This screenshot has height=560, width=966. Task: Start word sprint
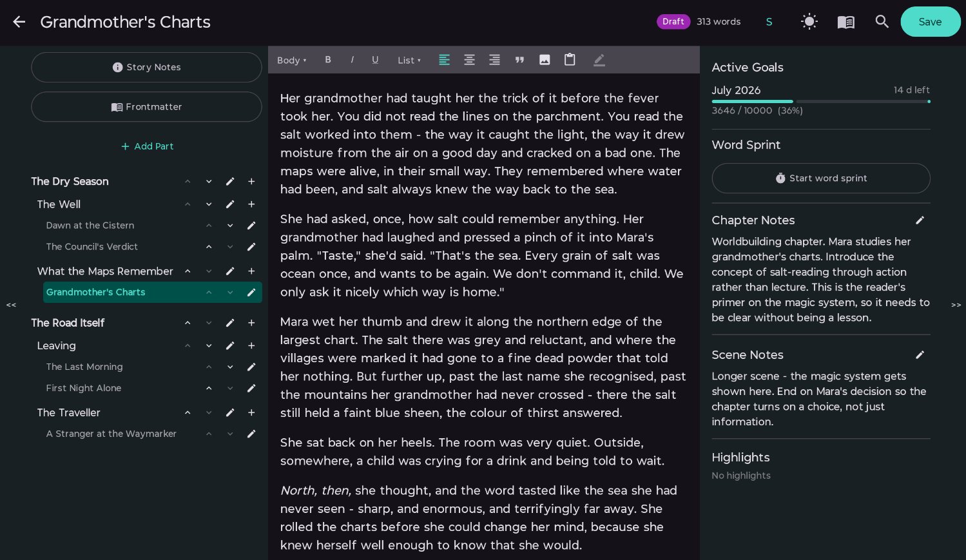[821, 178]
